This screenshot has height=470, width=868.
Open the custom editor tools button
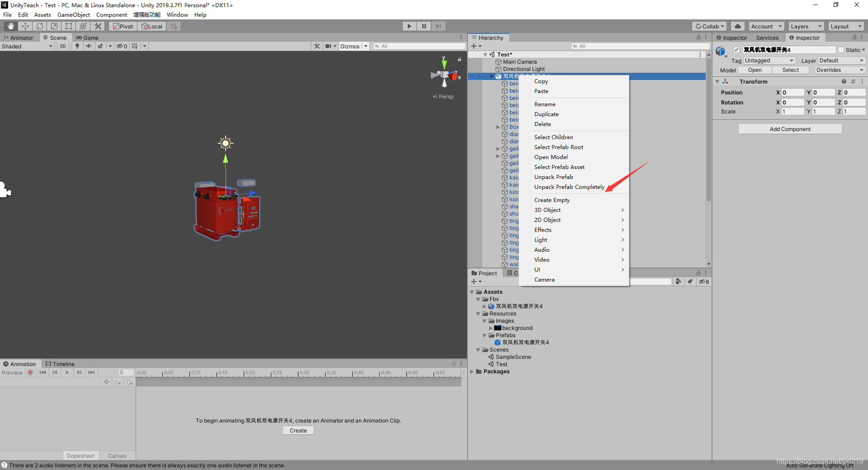[98, 26]
